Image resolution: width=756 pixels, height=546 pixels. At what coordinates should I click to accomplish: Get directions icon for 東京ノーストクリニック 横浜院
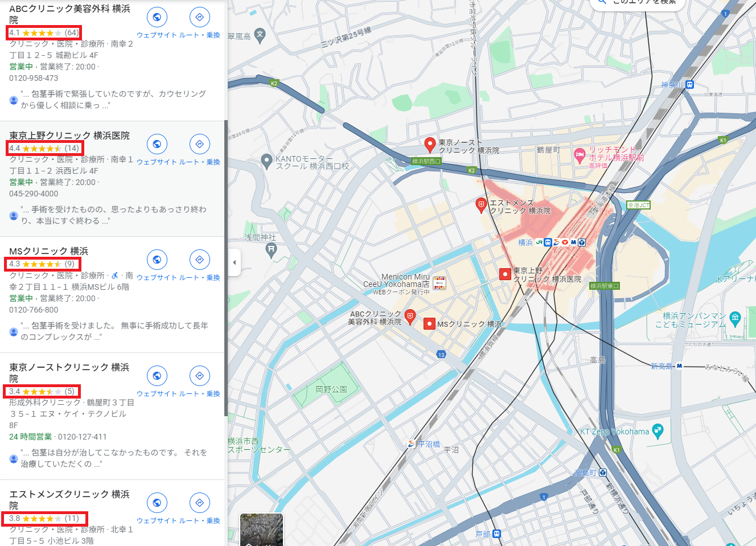pyautogui.click(x=199, y=376)
